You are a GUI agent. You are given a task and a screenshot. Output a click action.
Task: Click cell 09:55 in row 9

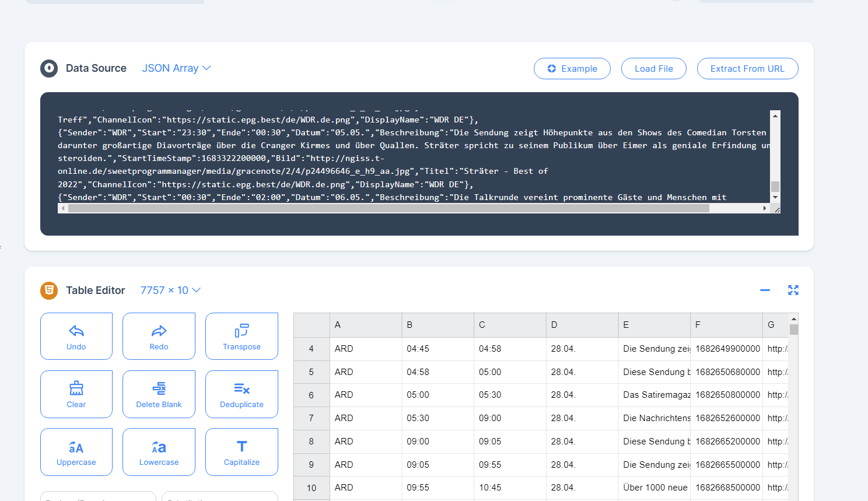[x=510, y=465]
